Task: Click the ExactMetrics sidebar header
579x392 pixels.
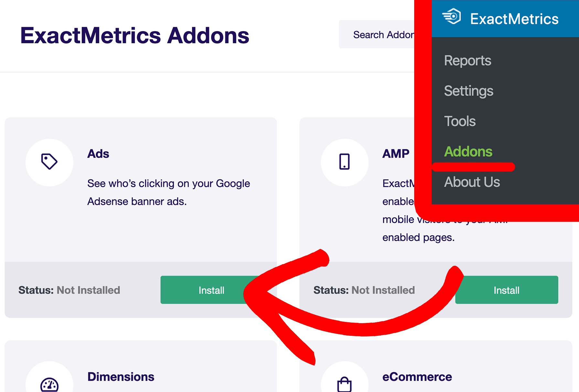Action: coord(505,18)
